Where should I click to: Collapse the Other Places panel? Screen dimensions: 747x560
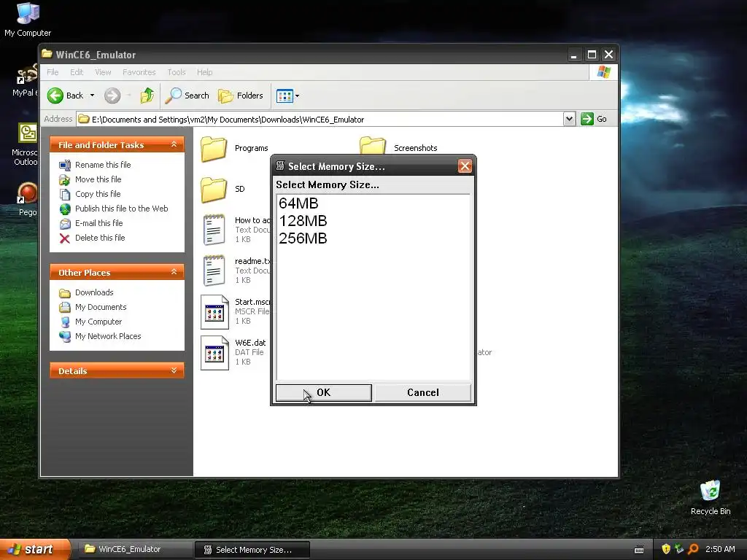pos(174,272)
